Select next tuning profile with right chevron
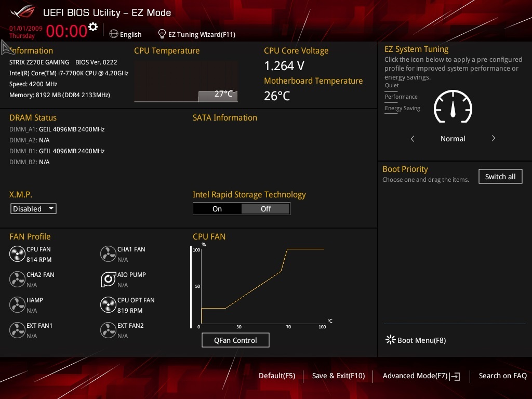The image size is (532, 399). point(493,139)
